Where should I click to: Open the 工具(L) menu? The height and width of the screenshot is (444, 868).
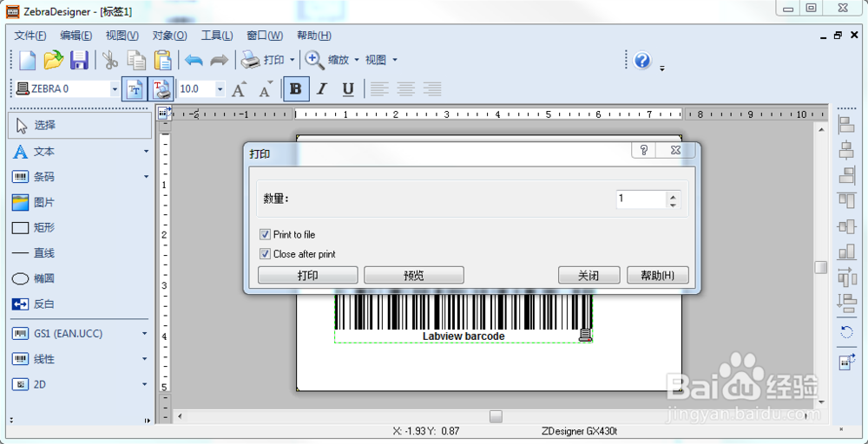tap(217, 36)
